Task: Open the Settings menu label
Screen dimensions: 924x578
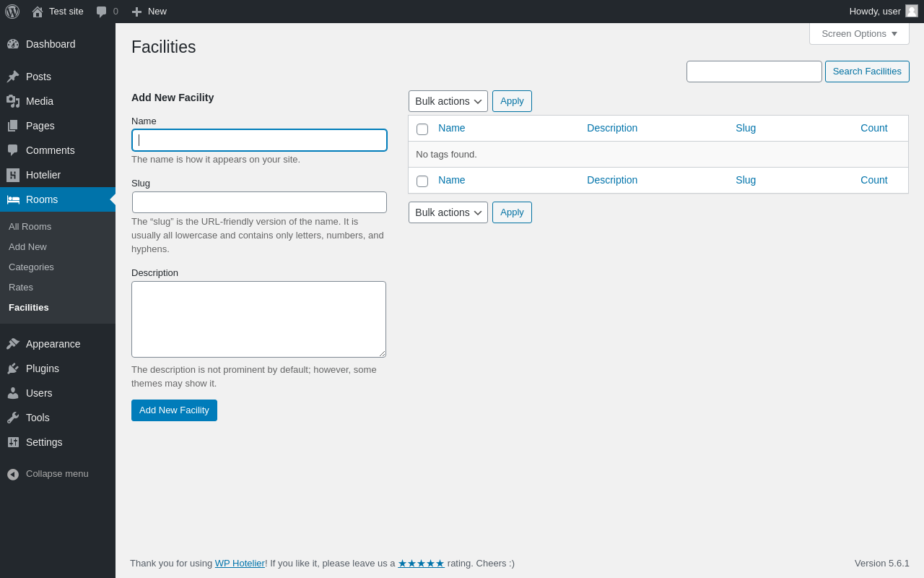Action: click(44, 442)
